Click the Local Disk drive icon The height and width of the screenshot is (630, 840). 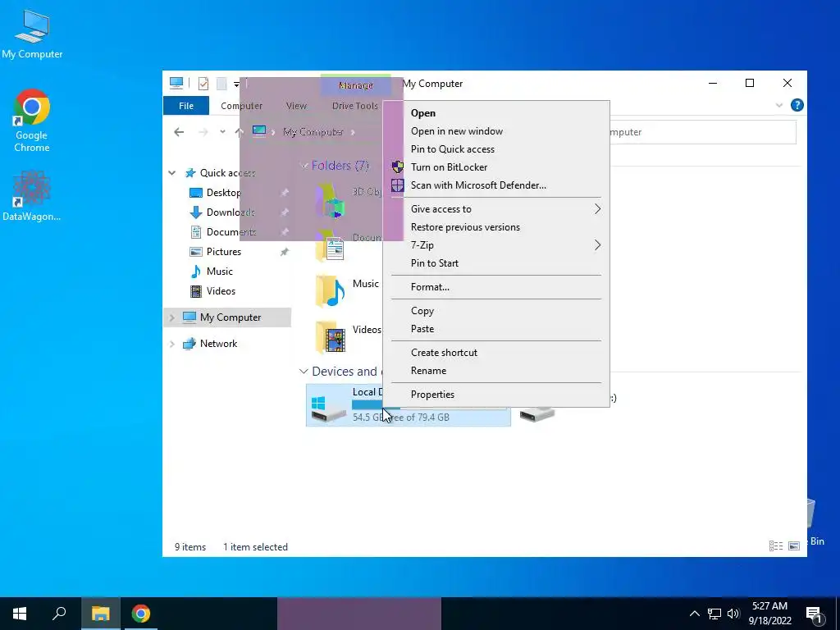[x=328, y=409]
